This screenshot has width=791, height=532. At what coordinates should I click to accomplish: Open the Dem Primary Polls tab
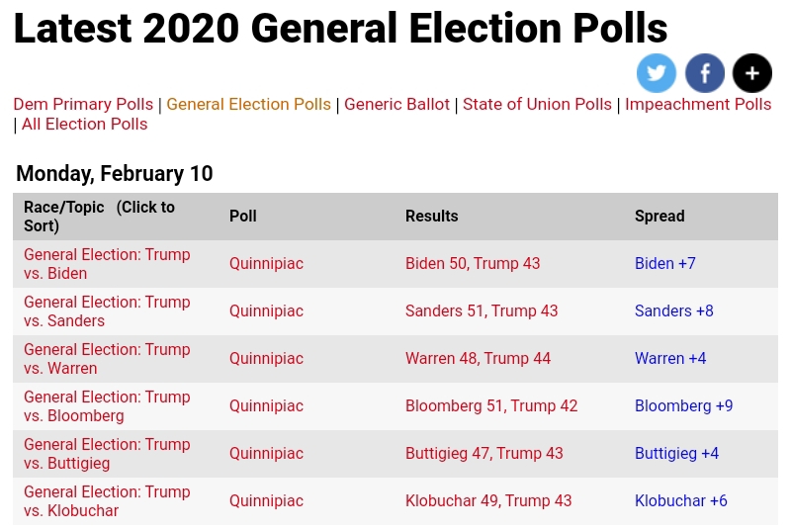[x=83, y=104]
